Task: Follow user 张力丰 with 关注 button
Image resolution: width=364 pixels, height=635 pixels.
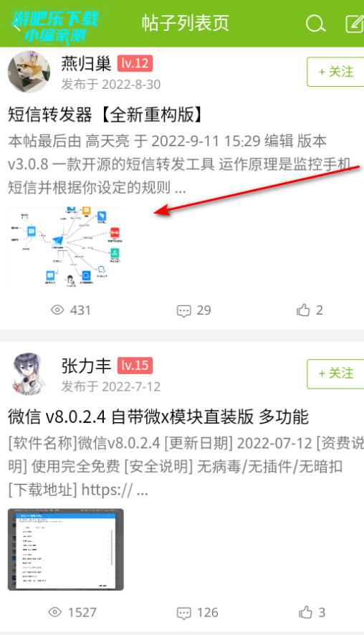Action: coord(335,374)
